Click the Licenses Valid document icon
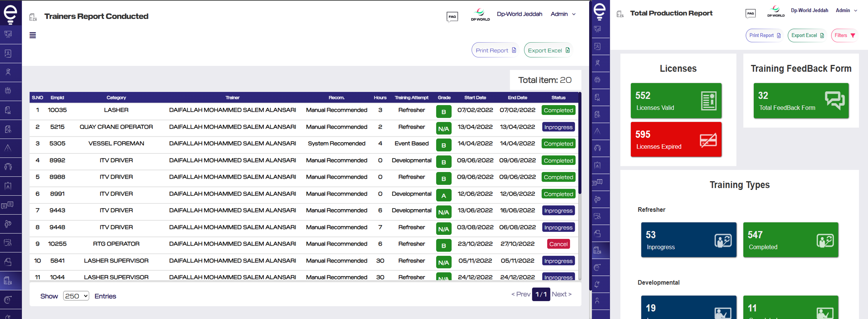 point(709,101)
